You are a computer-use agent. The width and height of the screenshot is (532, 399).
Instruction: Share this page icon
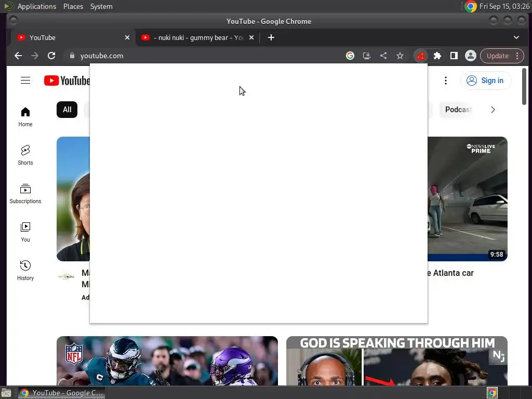click(x=383, y=56)
